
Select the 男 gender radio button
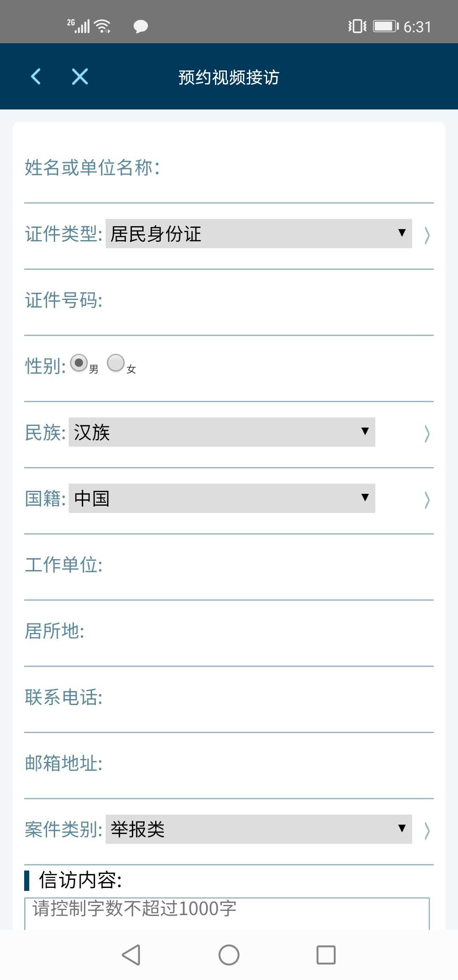tap(79, 363)
